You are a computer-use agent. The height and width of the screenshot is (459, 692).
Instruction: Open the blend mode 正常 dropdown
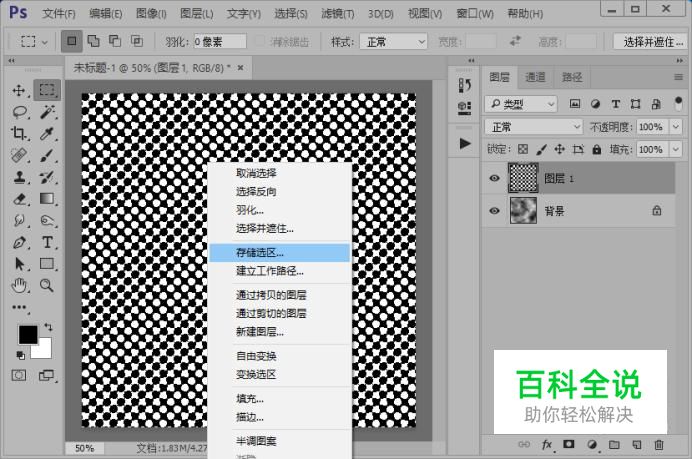pos(532,127)
